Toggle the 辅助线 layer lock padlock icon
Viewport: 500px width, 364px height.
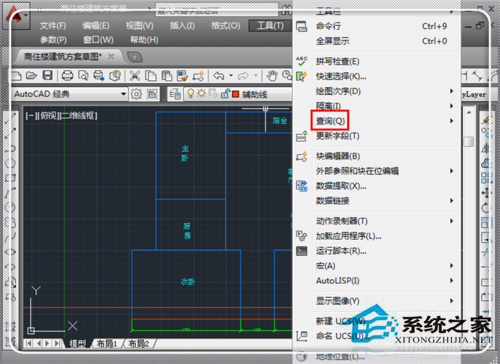(x=225, y=94)
